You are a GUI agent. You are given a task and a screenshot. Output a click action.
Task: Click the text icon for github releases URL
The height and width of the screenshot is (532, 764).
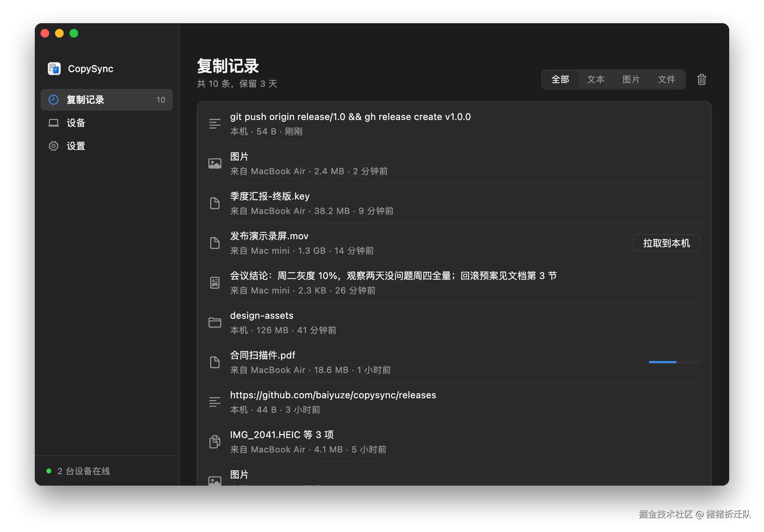(215, 402)
